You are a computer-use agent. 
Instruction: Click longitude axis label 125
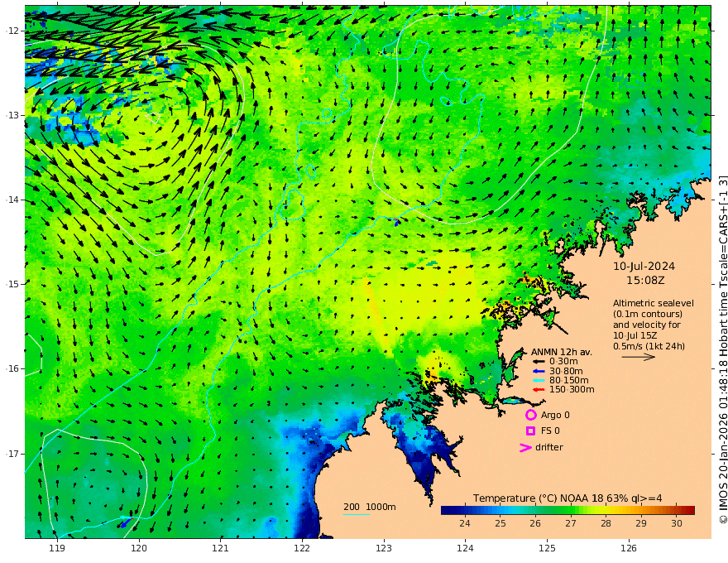[548, 549]
